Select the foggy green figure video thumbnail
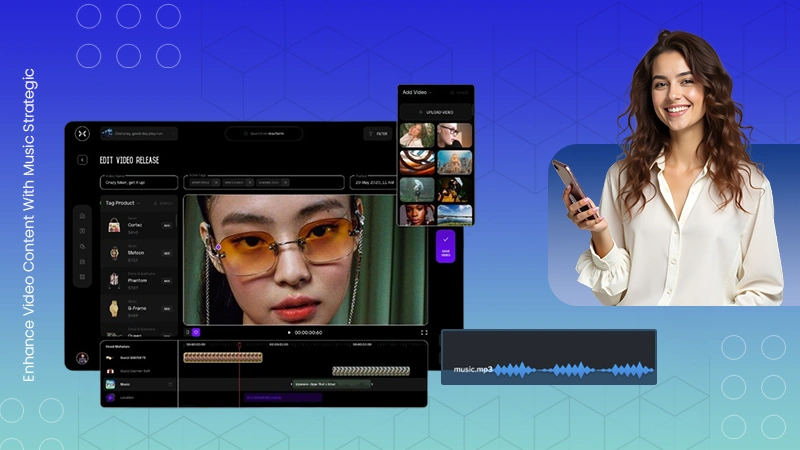This screenshot has height=450, width=800. coord(417,190)
